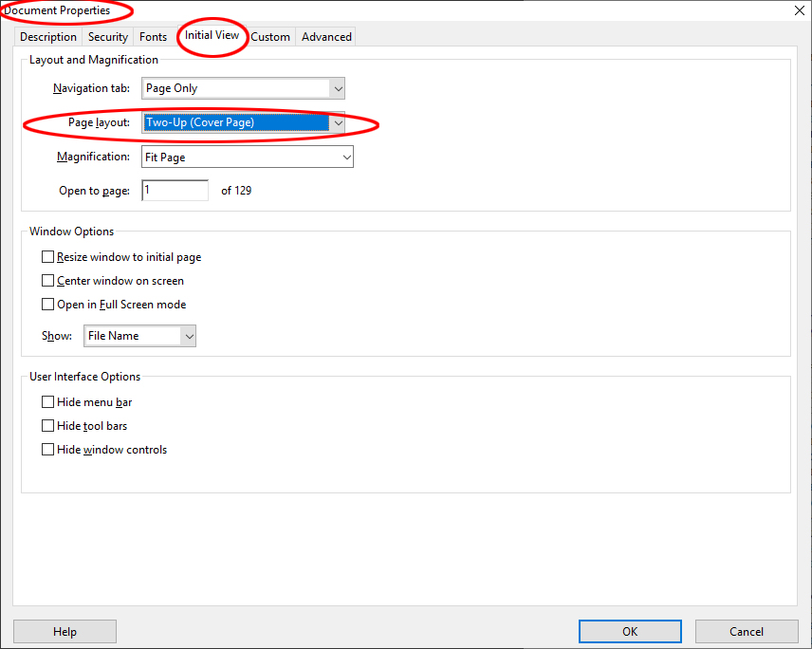Click the 'of 129' page count text
The image size is (812, 649).
click(236, 191)
